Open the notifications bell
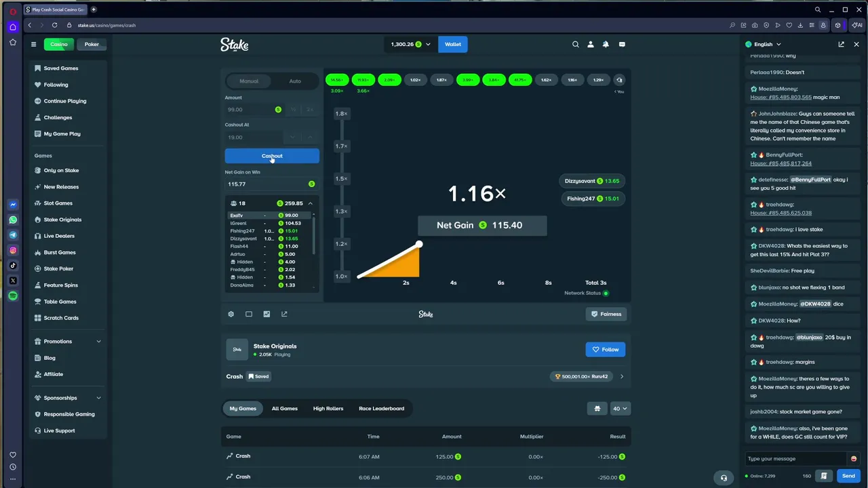Screen dimensions: 868x488 click(x=606, y=44)
